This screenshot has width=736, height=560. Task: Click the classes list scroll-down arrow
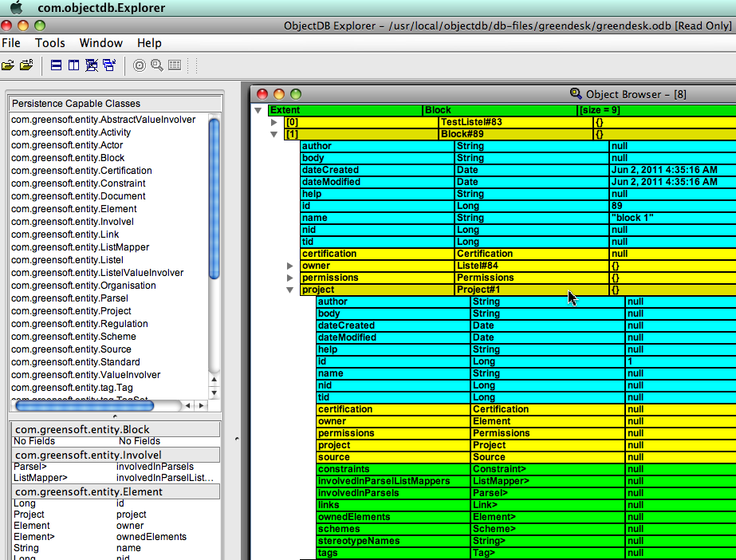click(214, 393)
